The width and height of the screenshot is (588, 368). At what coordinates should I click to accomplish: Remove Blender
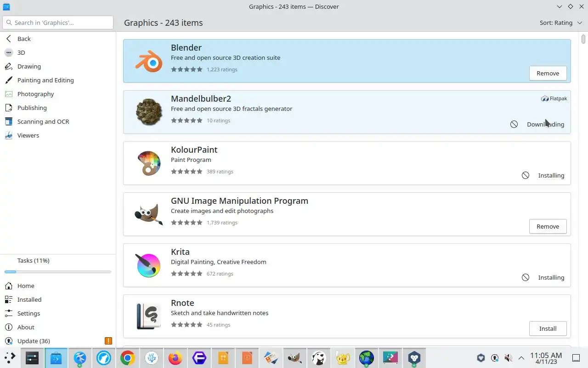pyautogui.click(x=548, y=73)
